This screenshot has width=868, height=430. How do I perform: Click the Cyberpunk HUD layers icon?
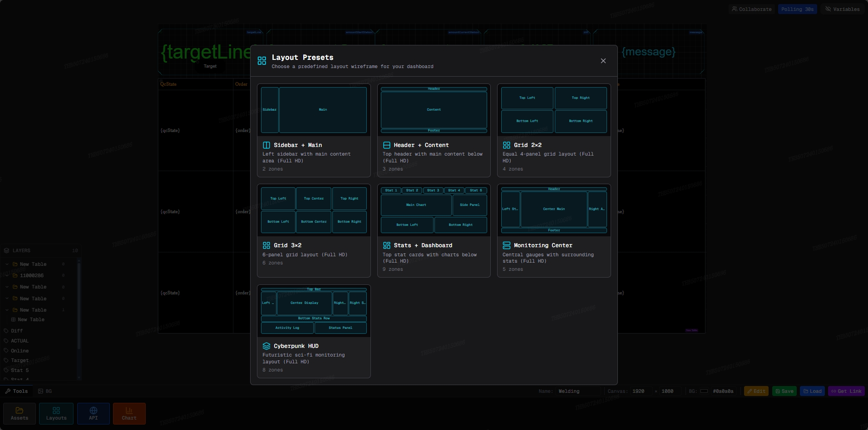pyautogui.click(x=266, y=346)
